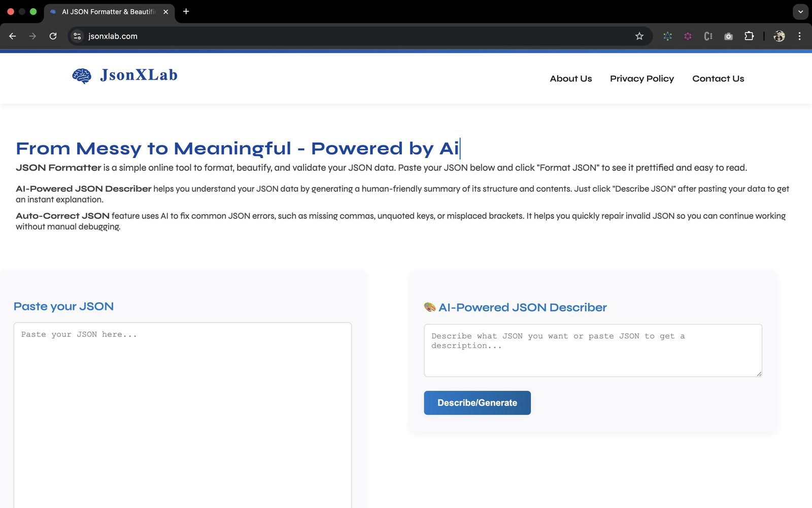Click the browser forward arrow
The height and width of the screenshot is (508, 812).
(x=32, y=36)
